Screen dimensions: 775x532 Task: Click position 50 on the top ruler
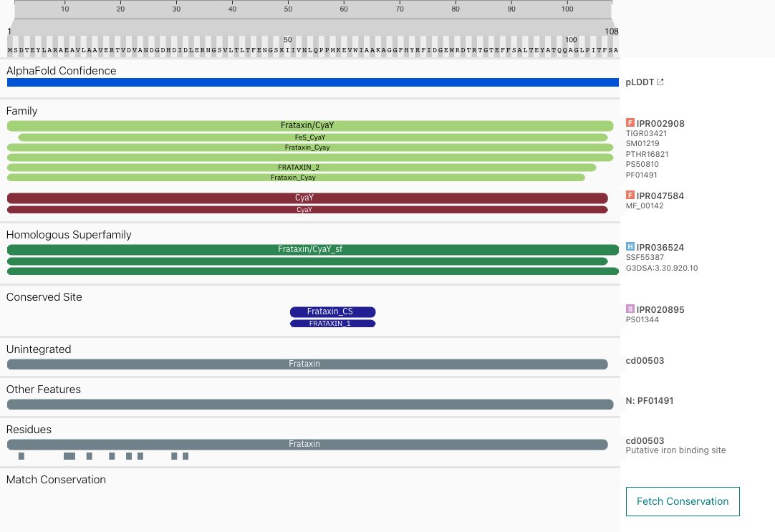pos(288,9)
